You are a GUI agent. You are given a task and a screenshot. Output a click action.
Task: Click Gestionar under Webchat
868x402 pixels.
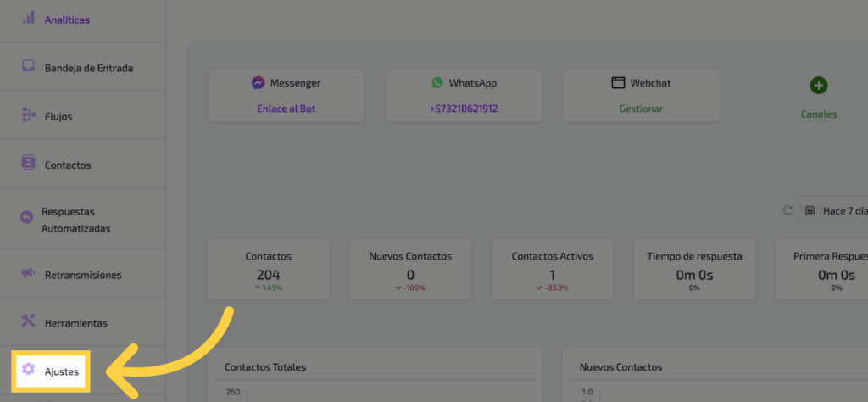(641, 109)
